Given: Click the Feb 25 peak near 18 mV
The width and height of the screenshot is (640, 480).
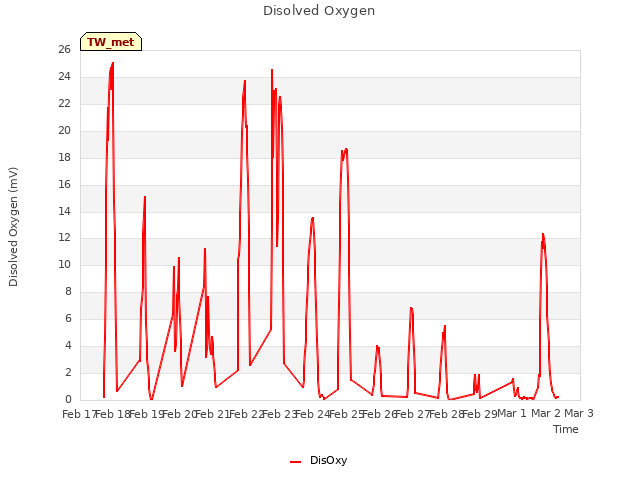Looking at the screenshot, I should pos(345,150).
